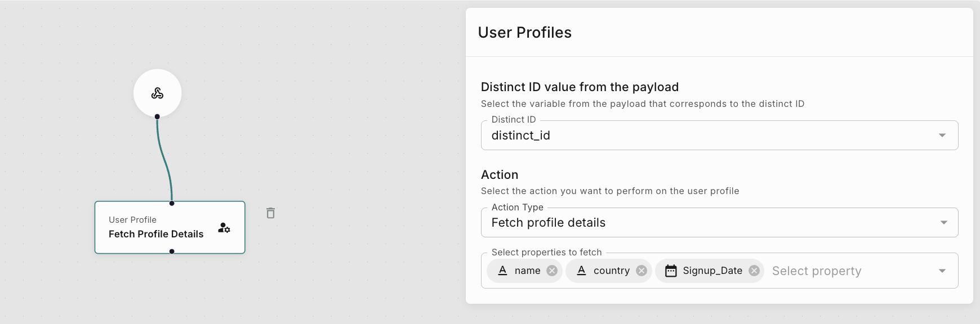The image size is (980, 324).
Task: Select the Fetch Profile Details node title
Action: coord(156,234)
